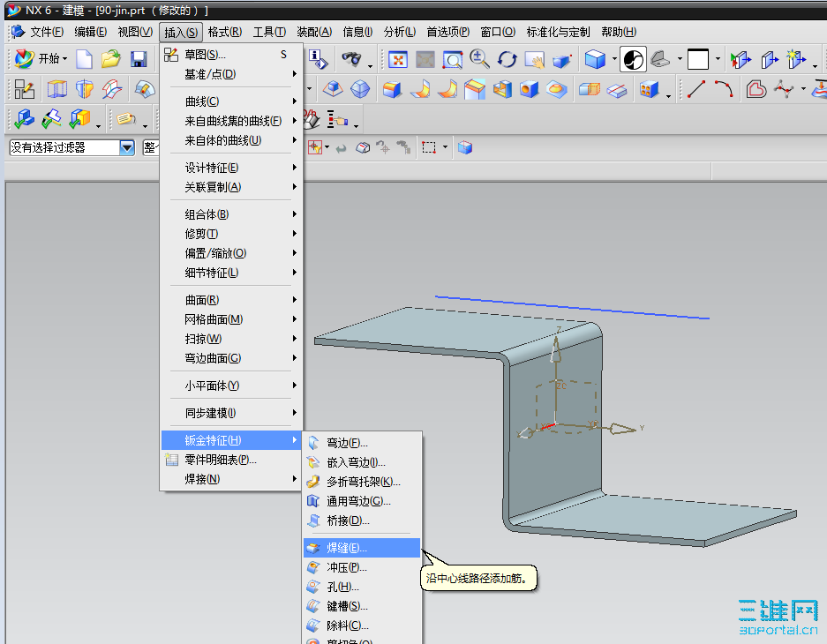Open the 文件(F) menu

[x=47, y=32]
